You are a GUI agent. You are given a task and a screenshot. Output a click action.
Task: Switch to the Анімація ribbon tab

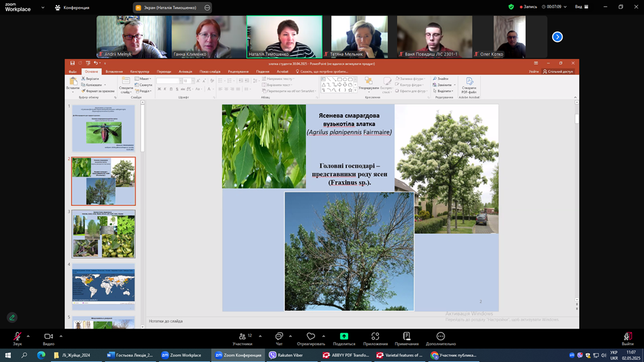pos(185,72)
